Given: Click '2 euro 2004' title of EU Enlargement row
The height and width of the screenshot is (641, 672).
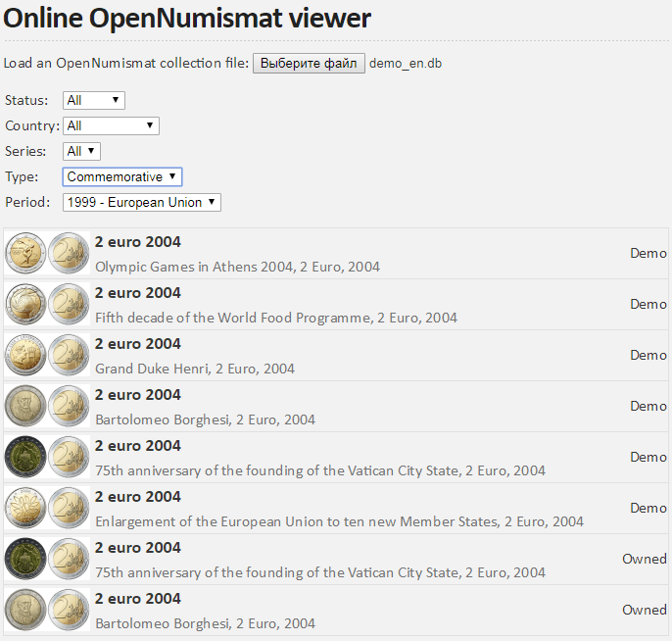Looking at the screenshot, I should click(x=137, y=497).
